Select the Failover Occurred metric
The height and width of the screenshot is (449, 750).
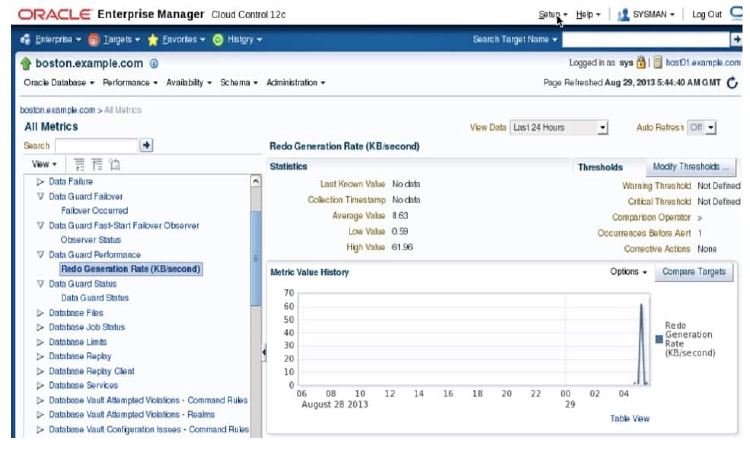click(x=95, y=211)
